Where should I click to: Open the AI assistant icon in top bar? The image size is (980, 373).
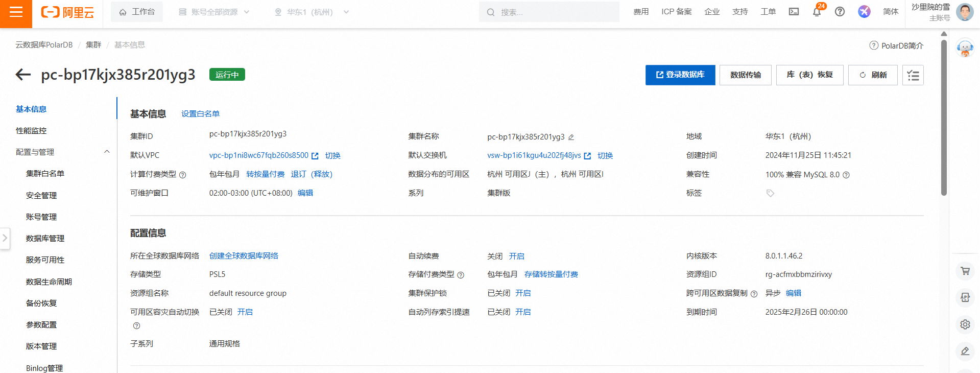click(864, 12)
